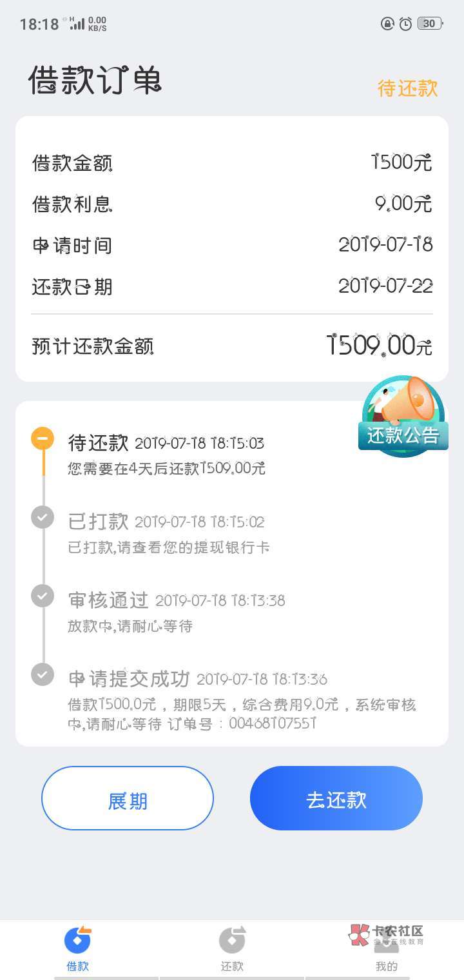This screenshot has height=980, width=464.
Task: Switch to the 我的 tab label
Action: pos(387,966)
